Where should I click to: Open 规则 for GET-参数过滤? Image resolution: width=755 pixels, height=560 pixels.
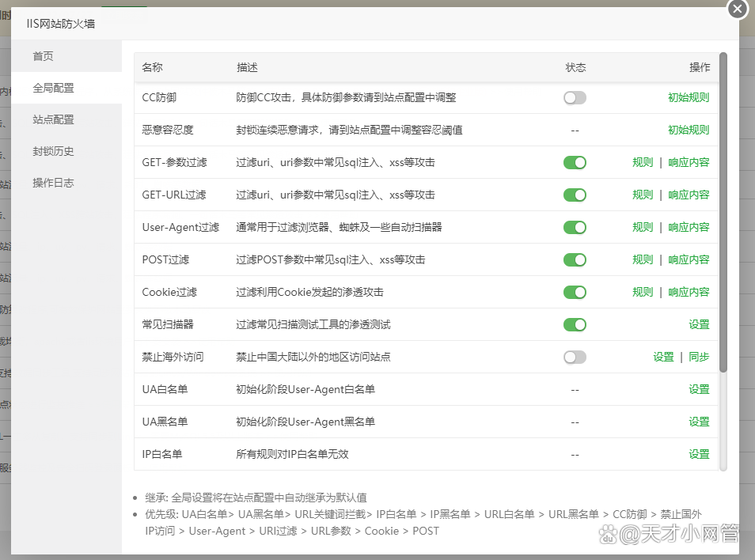tap(642, 162)
